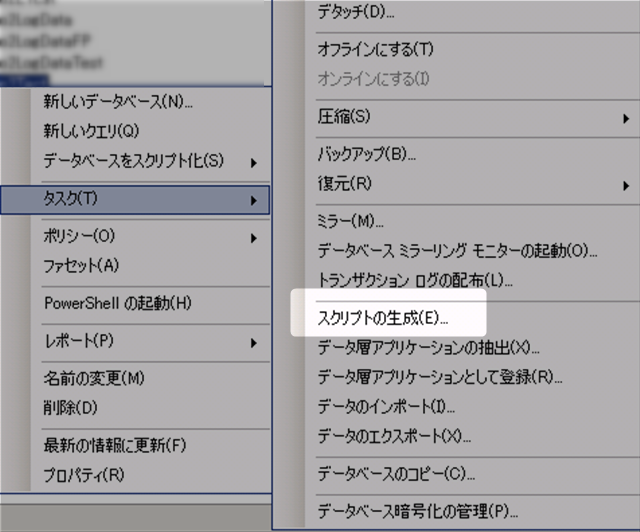Select バックアップ(B)... task

pyautogui.click(x=367, y=154)
